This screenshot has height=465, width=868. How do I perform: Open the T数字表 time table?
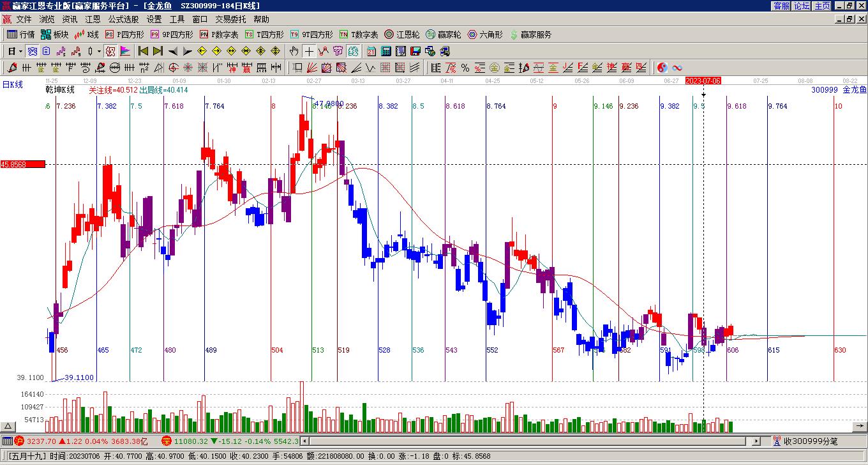click(x=359, y=34)
